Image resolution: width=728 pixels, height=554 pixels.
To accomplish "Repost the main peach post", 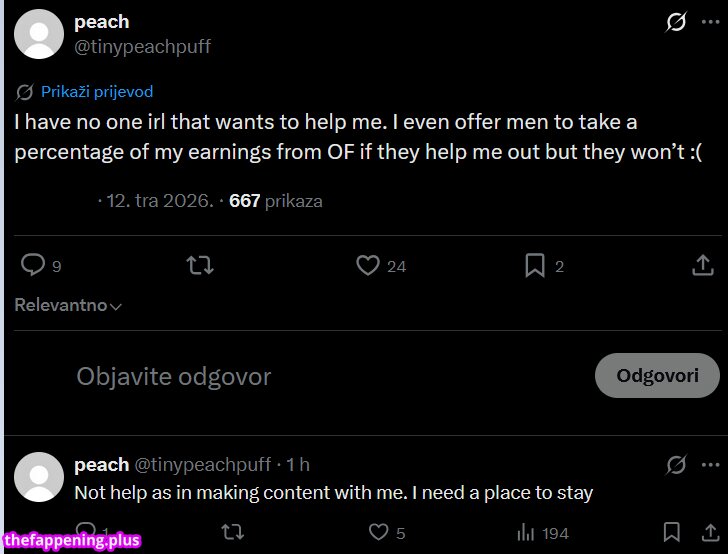I will tap(200, 265).
